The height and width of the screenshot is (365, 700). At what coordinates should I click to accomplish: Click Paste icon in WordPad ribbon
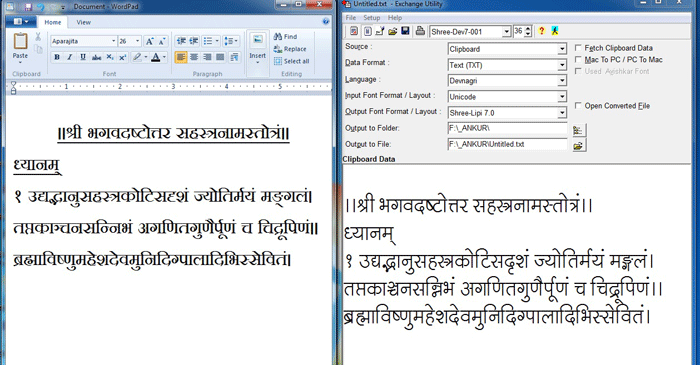(x=20, y=41)
